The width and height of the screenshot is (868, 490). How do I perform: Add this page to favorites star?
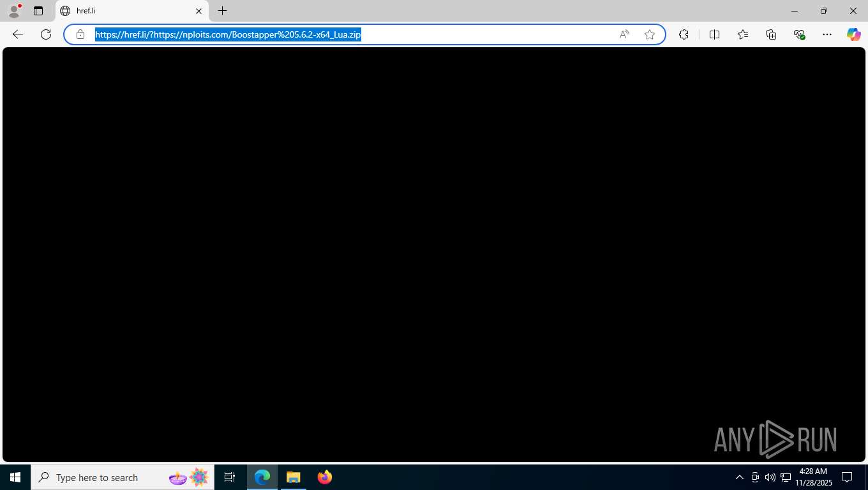click(650, 34)
